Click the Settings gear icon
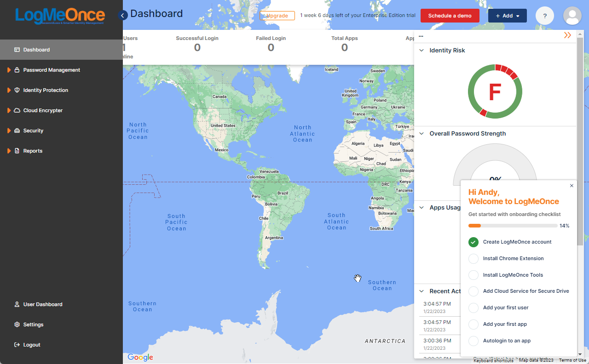 click(x=17, y=324)
